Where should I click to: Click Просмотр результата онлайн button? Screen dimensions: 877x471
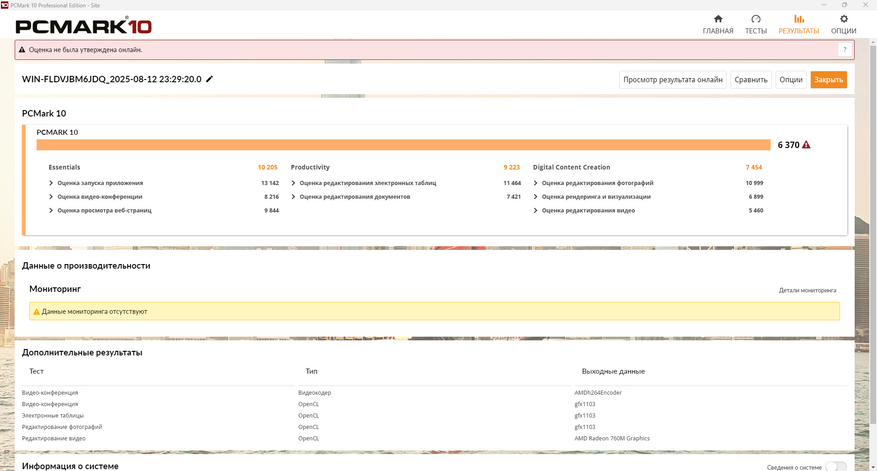673,79
